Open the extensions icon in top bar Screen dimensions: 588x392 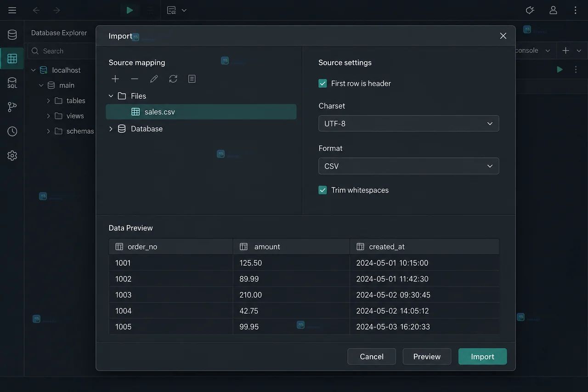coord(530,10)
